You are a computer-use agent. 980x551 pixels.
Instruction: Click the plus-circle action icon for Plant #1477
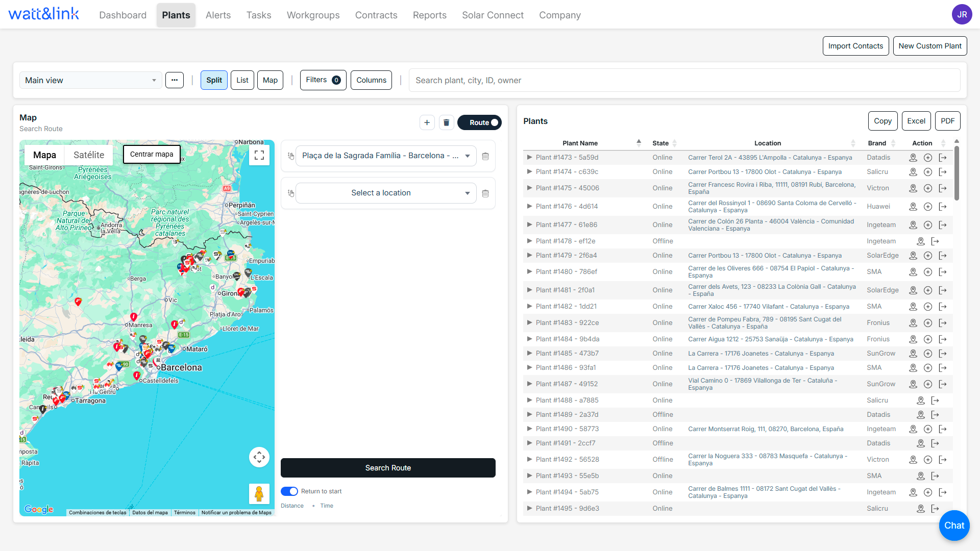[x=928, y=225]
